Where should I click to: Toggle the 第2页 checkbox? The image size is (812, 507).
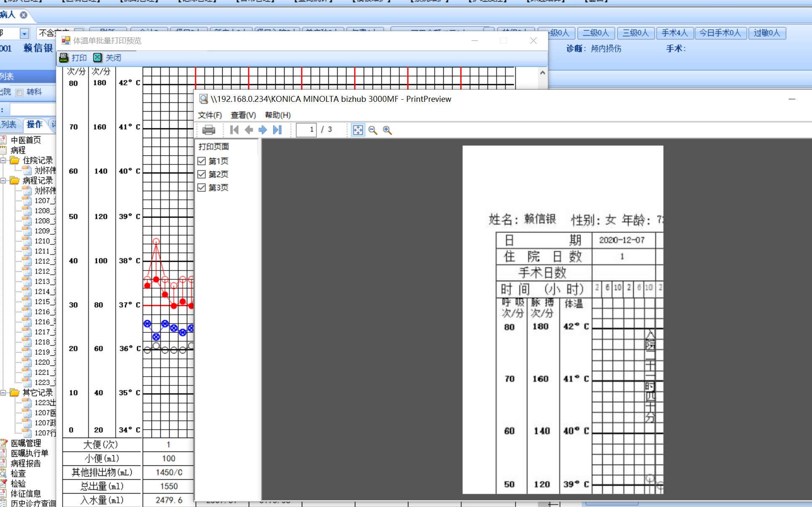202,174
